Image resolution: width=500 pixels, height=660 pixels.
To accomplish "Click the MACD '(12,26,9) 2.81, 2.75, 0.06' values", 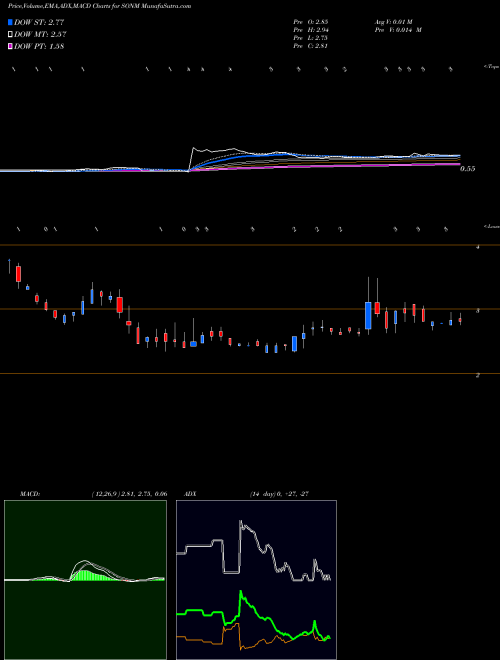I will tap(129, 494).
